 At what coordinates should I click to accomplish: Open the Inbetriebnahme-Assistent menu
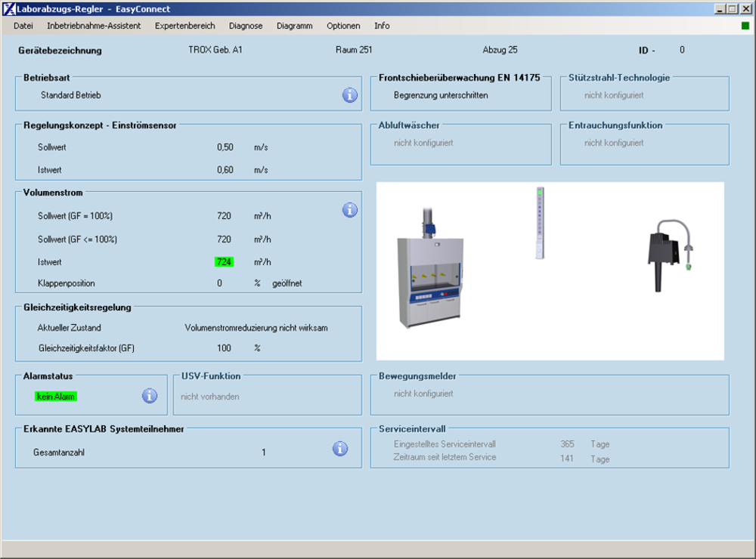[x=94, y=26]
